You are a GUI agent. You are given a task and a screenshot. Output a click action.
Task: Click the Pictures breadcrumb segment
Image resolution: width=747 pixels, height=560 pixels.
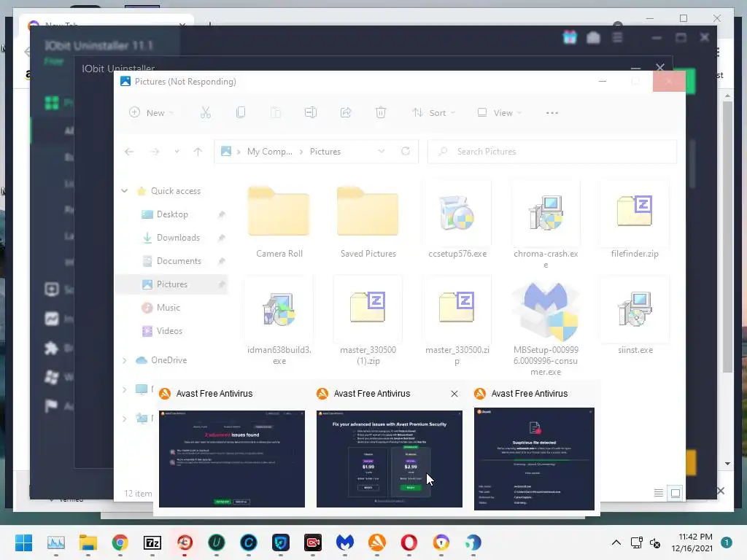[325, 152]
